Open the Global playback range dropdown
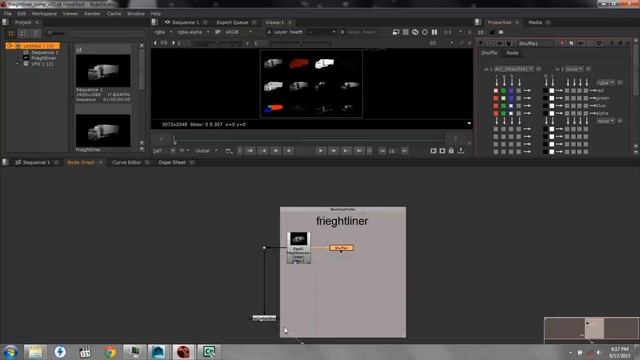Image resolution: width=640 pixels, height=360 pixels. pos(206,151)
